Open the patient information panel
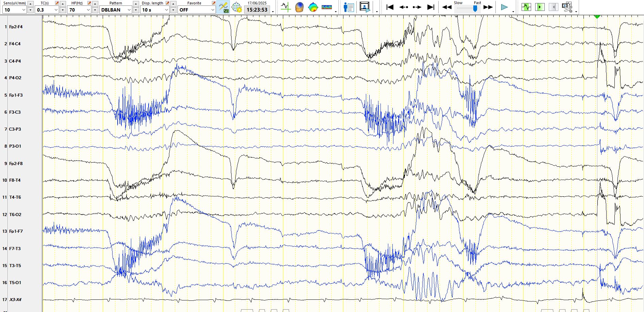 [349, 7]
